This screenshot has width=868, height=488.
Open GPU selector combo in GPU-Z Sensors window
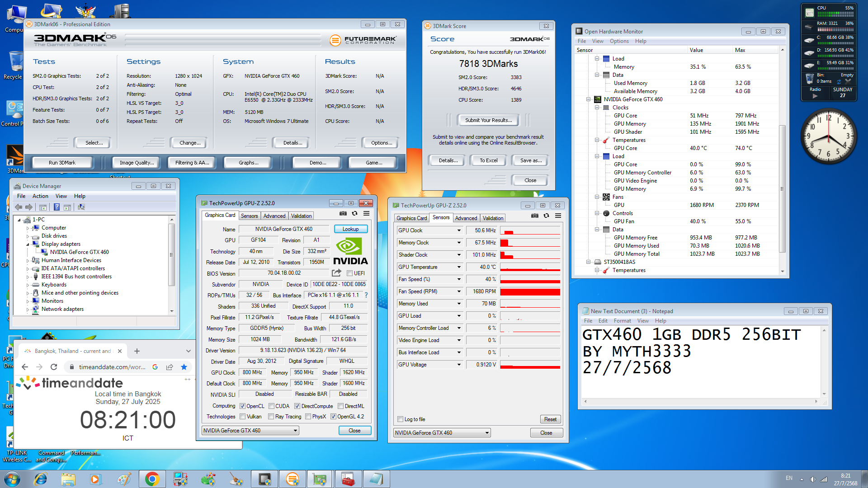tap(442, 433)
